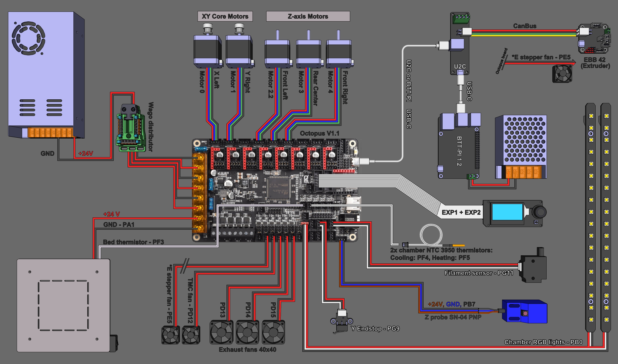Click the CanBus cable label
Image resolution: width=618 pixels, height=364 pixels.
pos(525,26)
